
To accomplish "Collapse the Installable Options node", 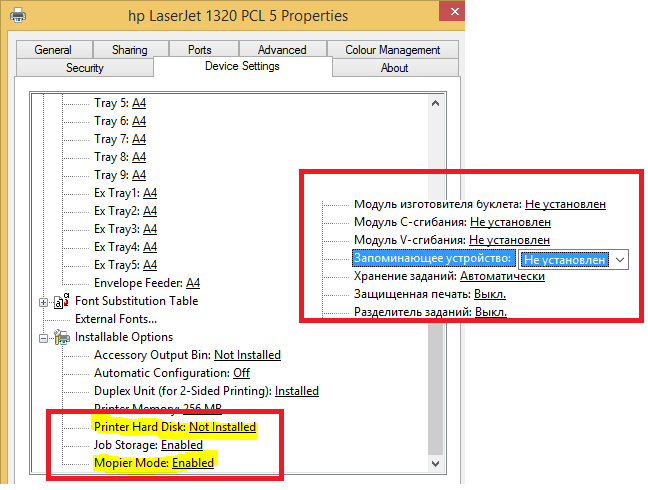I will tap(43, 338).
